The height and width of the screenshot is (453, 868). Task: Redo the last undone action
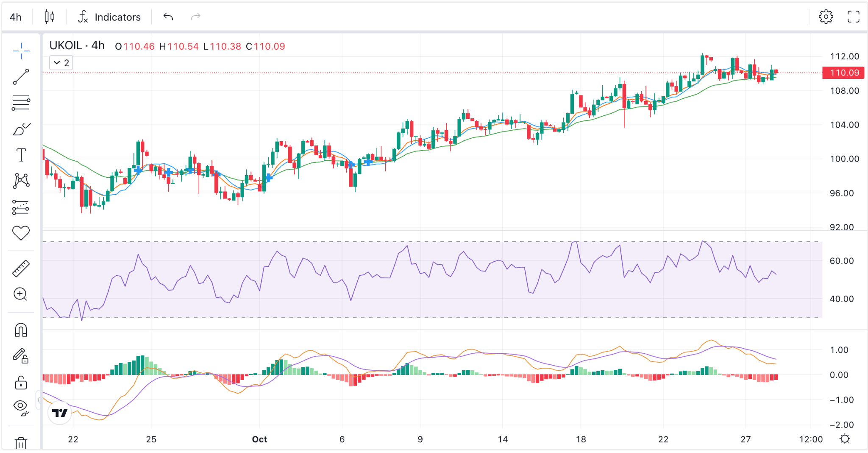195,17
